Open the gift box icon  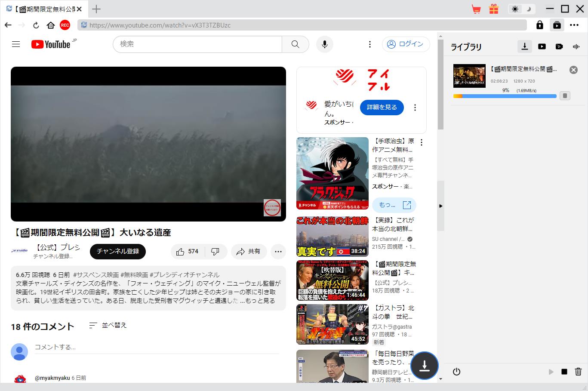(494, 9)
